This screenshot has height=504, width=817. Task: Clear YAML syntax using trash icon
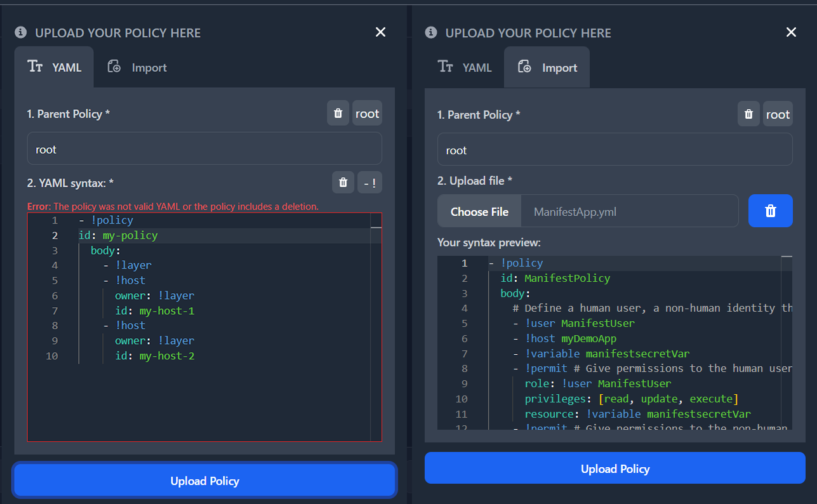click(343, 183)
